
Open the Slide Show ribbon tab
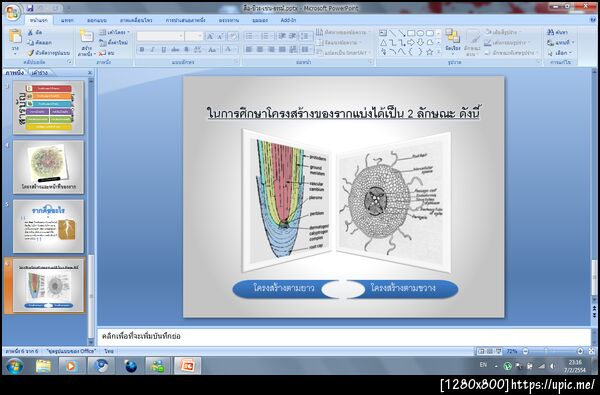[x=186, y=20]
